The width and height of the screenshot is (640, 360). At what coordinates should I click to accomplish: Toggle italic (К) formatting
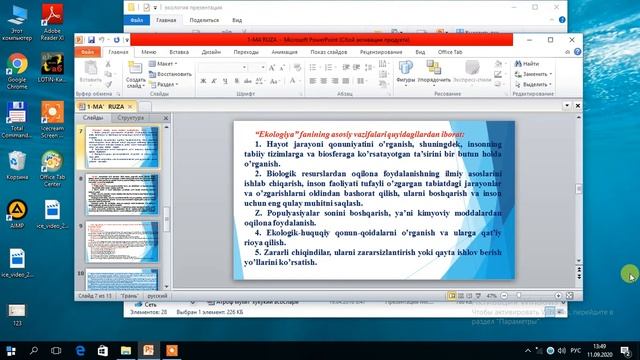(214, 81)
